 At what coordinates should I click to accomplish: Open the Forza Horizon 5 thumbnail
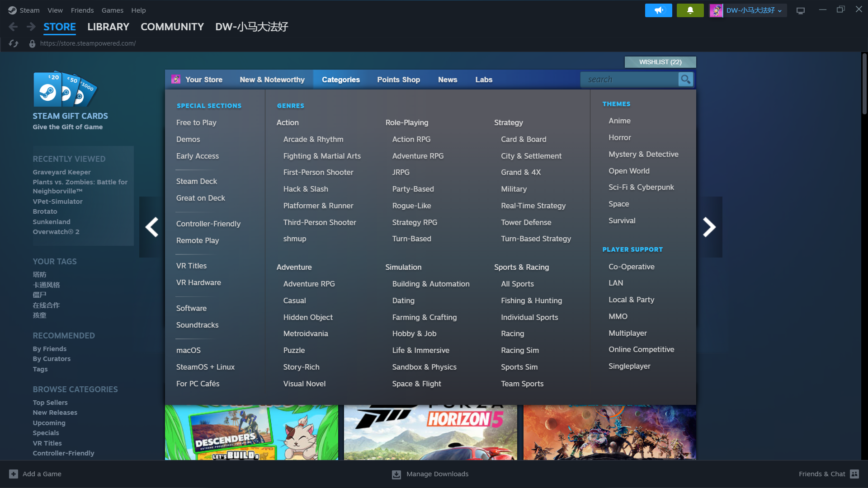point(430,432)
